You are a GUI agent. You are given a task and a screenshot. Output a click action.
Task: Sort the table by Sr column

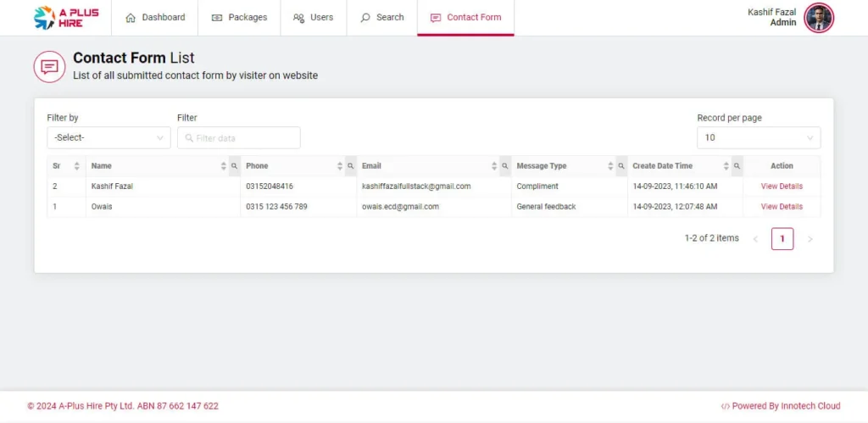point(76,166)
